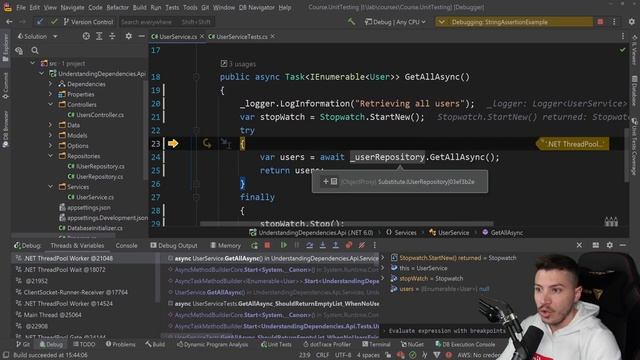Close the Debug tool window tab
The image size is (640, 360).
[x=579, y=245]
